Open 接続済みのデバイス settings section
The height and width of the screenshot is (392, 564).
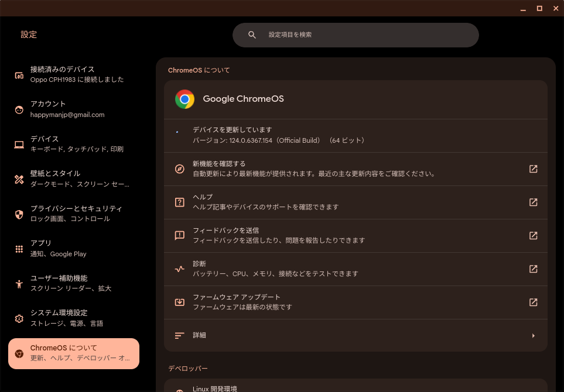(x=74, y=74)
